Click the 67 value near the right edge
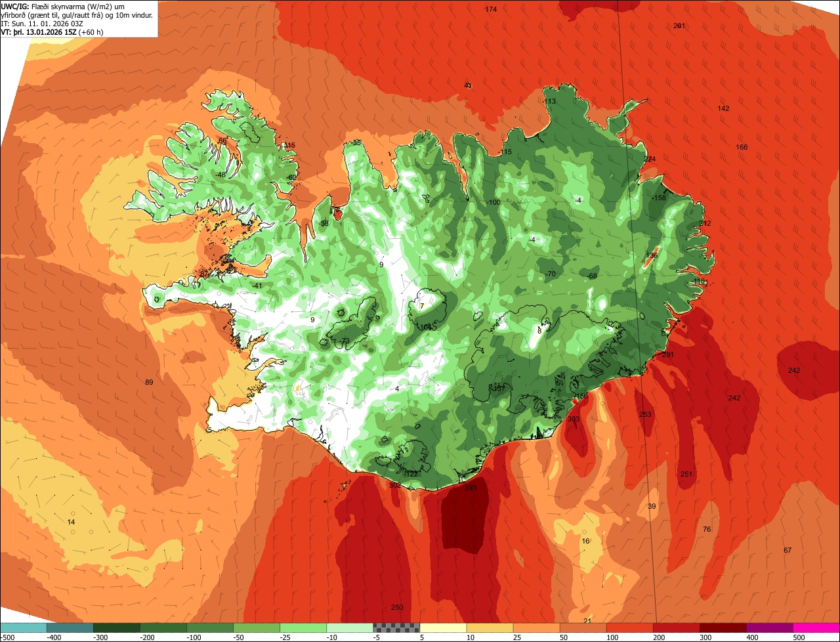Screen dimensions: 840x642 click(x=787, y=550)
